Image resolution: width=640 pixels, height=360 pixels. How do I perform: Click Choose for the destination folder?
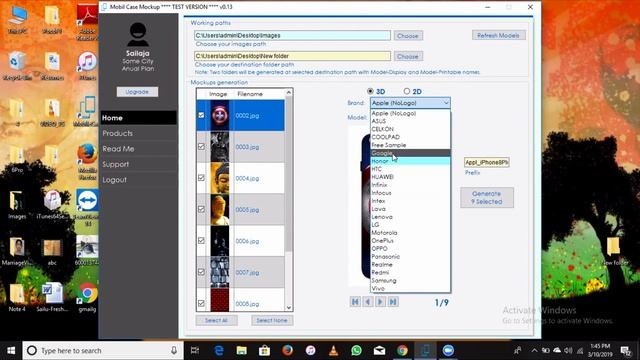(408, 56)
